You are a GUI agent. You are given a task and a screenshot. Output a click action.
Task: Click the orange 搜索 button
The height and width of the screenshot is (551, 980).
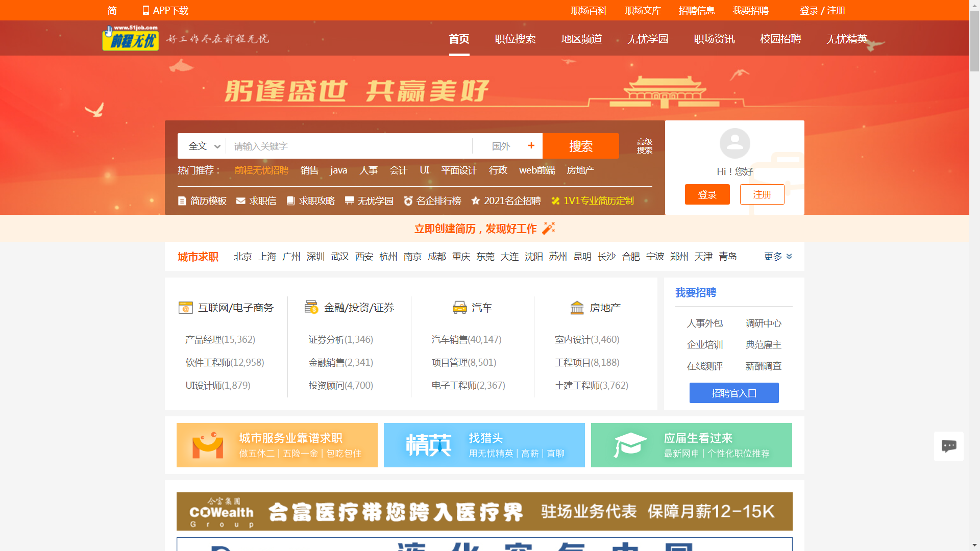click(x=581, y=146)
